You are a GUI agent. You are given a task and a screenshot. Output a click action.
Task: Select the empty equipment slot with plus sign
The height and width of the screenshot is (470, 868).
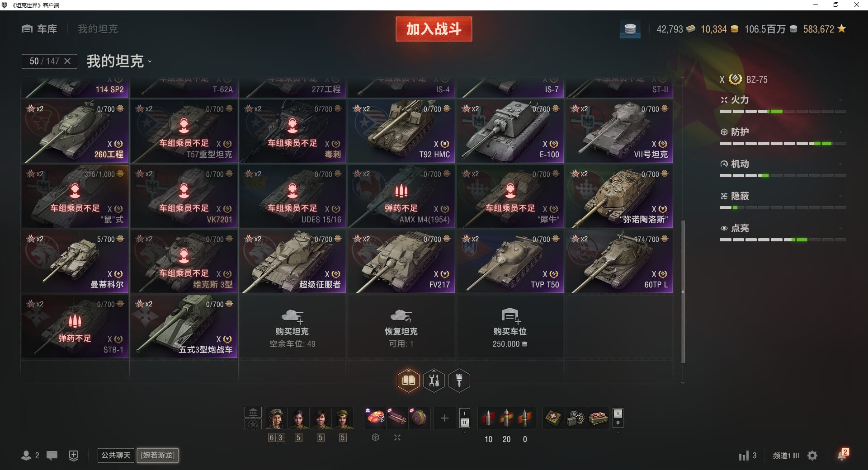pyautogui.click(x=445, y=418)
